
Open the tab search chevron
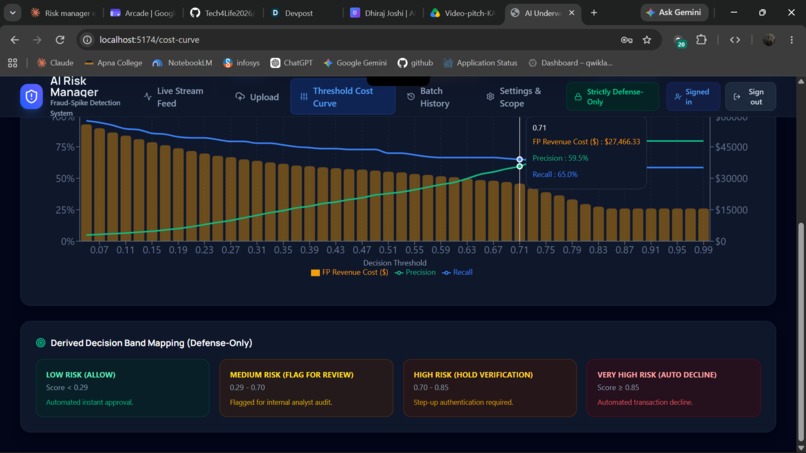tap(12, 13)
